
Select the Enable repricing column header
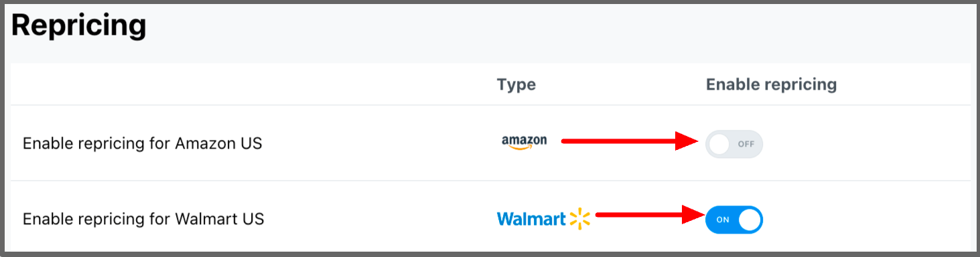(772, 84)
